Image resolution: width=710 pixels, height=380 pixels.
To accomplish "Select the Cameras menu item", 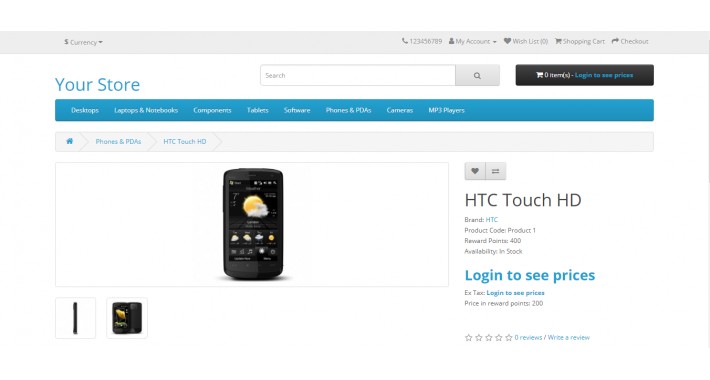I will (399, 110).
